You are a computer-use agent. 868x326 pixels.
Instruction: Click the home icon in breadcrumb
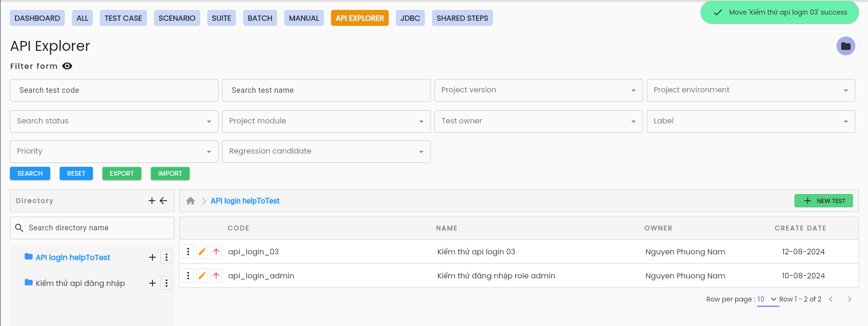191,201
